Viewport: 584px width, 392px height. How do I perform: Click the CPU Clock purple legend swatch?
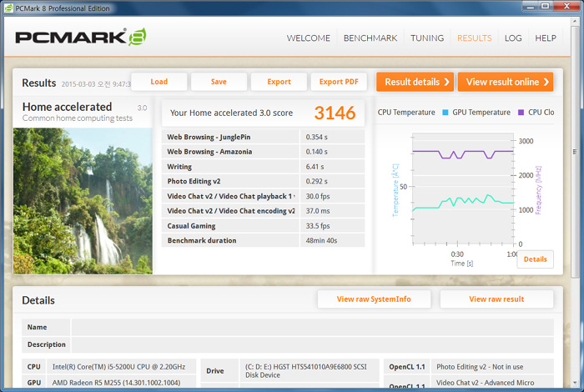tap(521, 113)
